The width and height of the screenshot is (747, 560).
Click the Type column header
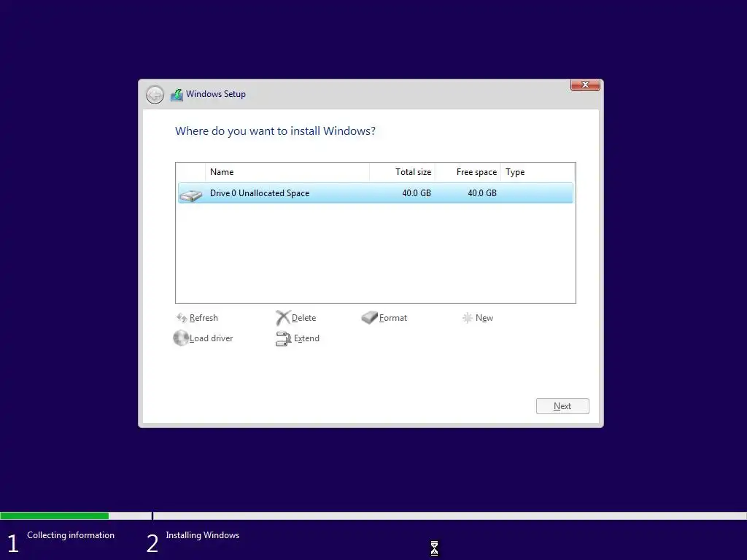coord(538,172)
